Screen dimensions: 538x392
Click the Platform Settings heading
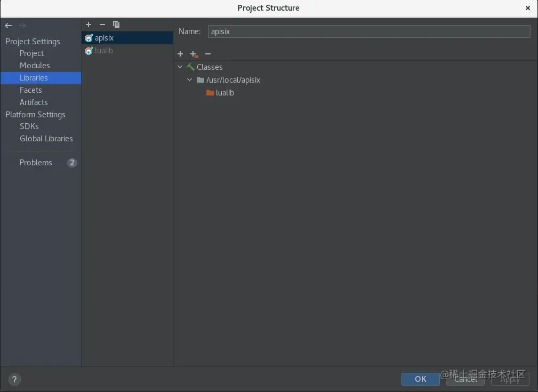click(35, 115)
